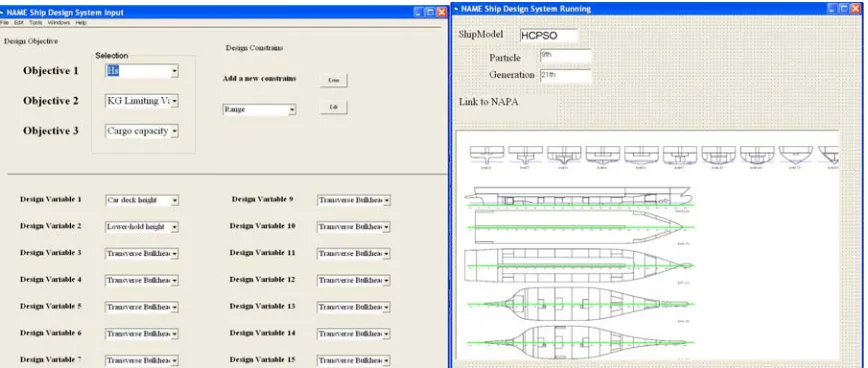Image resolution: width=868 pixels, height=368 pixels.
Task: Maximize the Ship Design System Running window
Action: click(844, 9)
